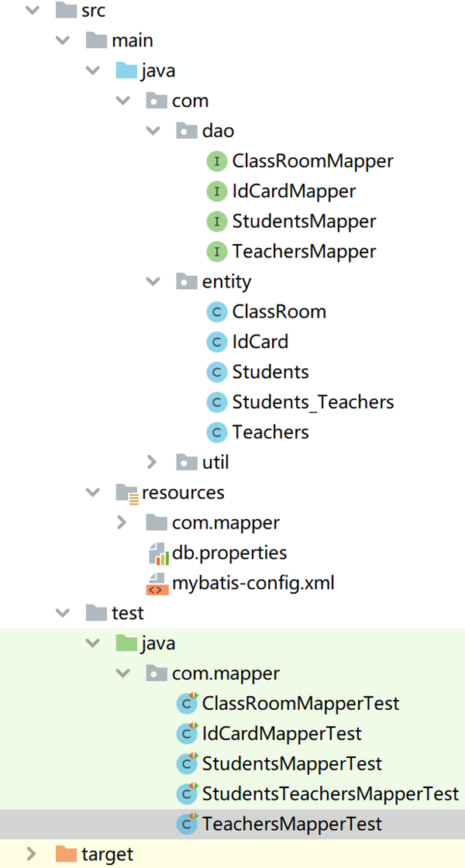Image resolution: width=465 pixels, height=868 pixels.
Task: Select the main folder label
Action: tap(133, 41)
